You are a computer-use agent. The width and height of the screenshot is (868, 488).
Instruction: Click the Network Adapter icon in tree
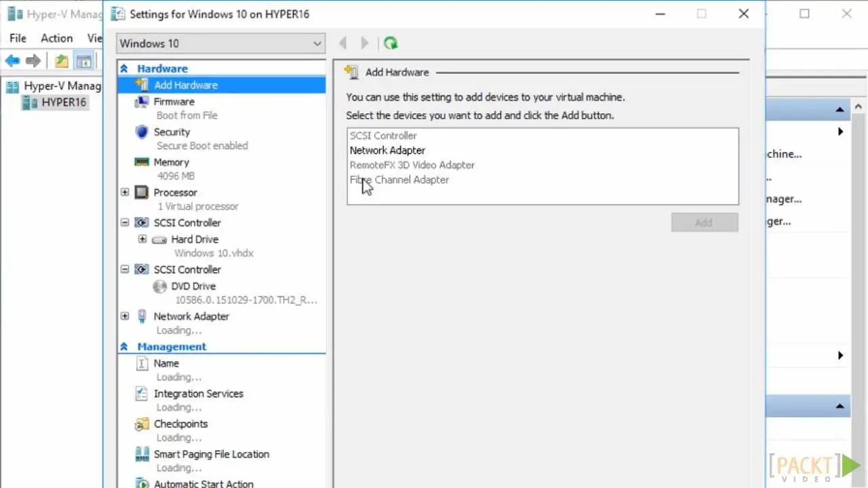142,316
